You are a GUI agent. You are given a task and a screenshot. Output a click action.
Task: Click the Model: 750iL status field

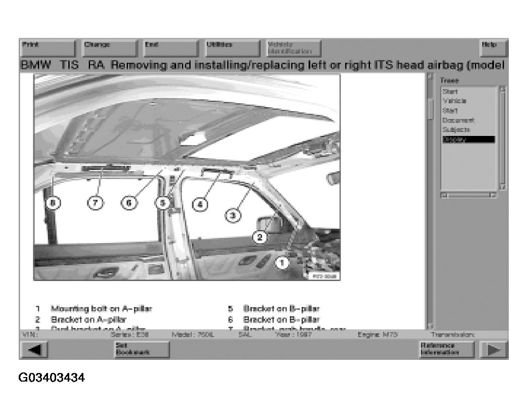[193, 335]
